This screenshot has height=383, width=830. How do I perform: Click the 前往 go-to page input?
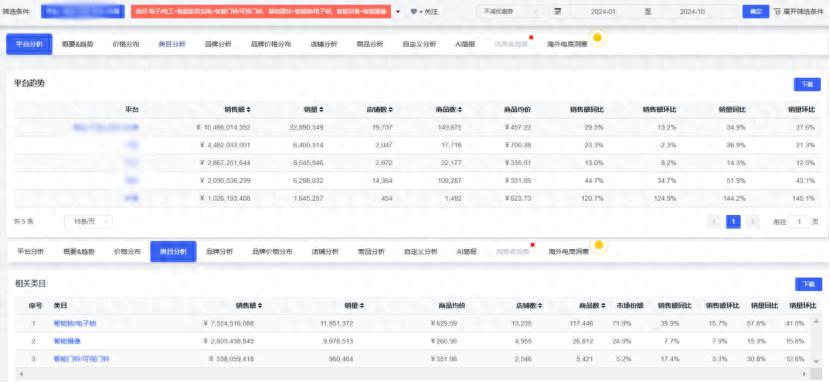click(x=799, y=222)
